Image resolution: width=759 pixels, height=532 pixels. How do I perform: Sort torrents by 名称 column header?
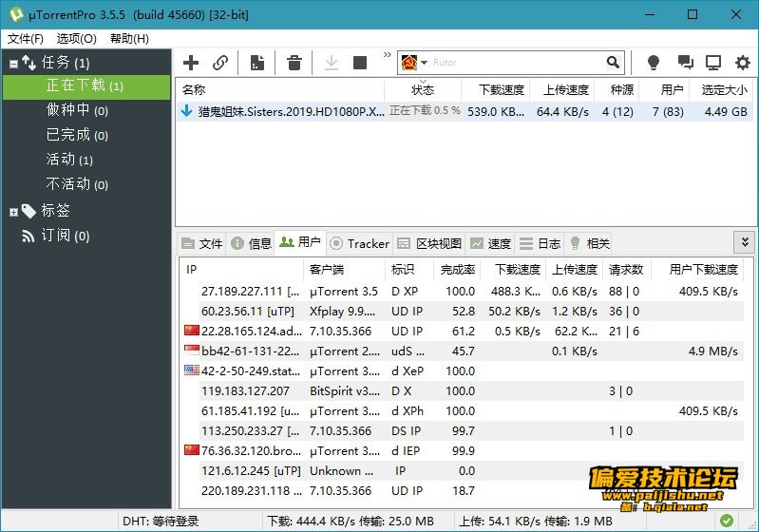click(280, 89)
